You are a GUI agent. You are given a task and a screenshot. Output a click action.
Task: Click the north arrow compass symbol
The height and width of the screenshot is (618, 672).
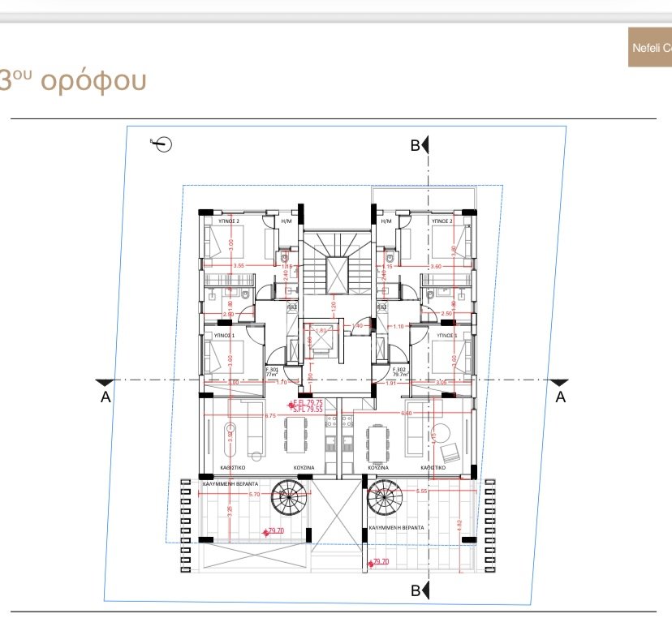[x=162, y=144]
